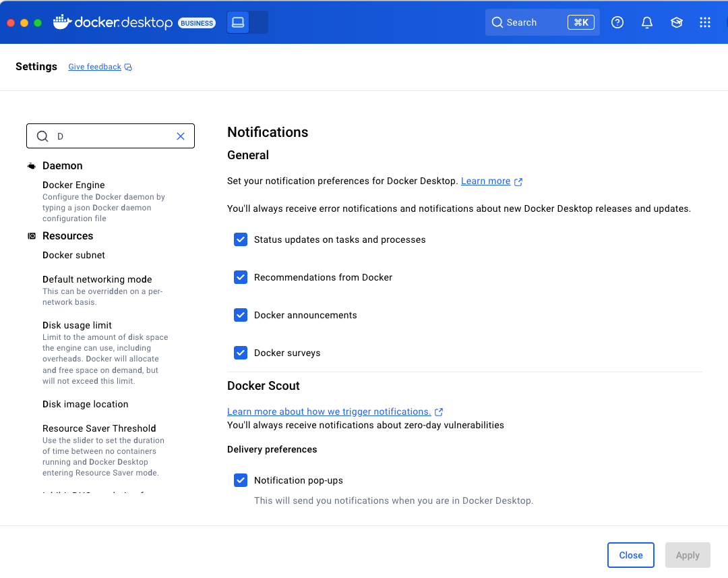Toggle the Notification pop-ups checkbox
The height and width of the screenshot is (578, 728).
point(241,480)
